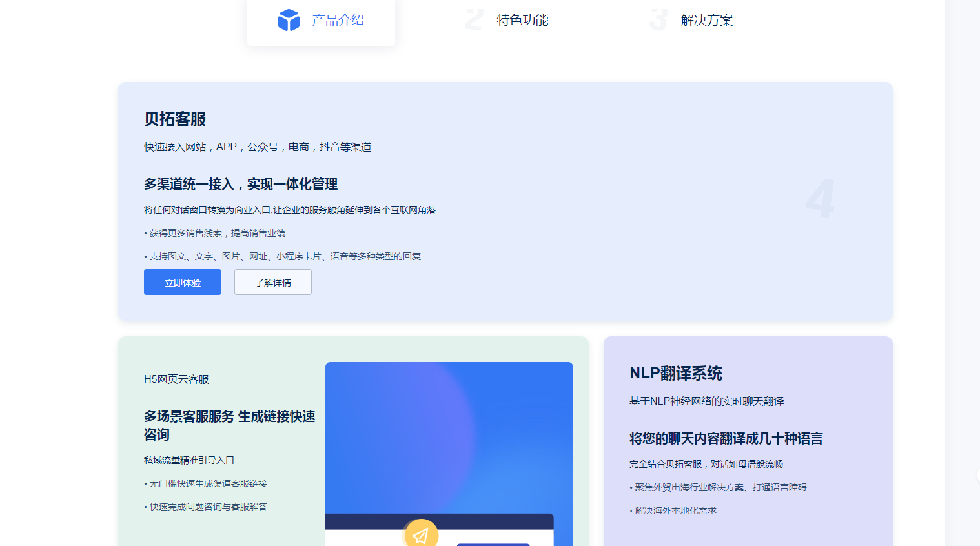This screenshot has width=980, height=546.
Task: Click the text 私域流量精准引导入口
Action: click(x=189, y=460)
